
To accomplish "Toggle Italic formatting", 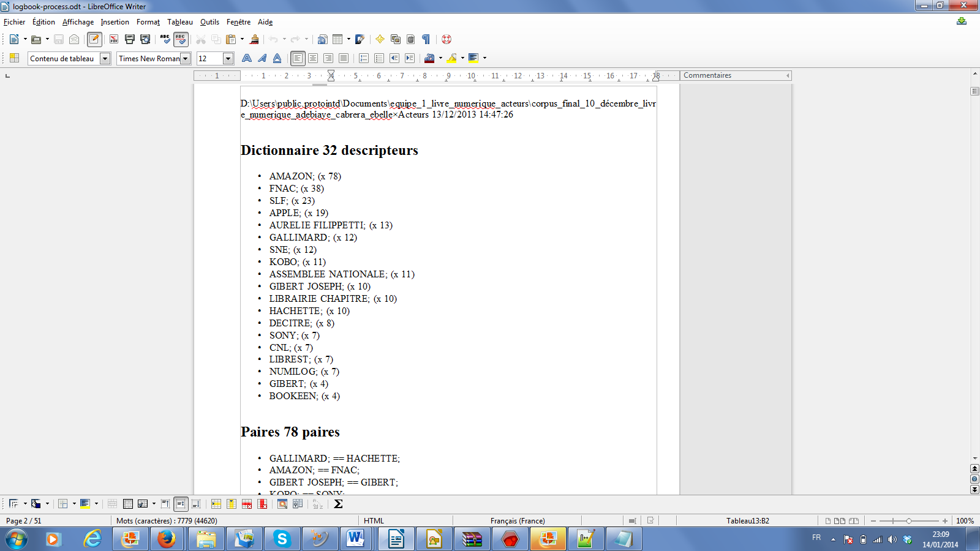I will (262, 58).
